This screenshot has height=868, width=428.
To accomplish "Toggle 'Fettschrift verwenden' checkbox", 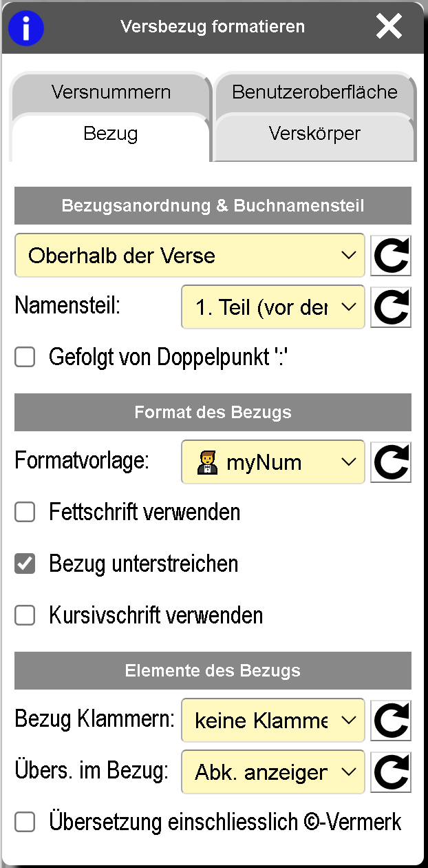I will pos(25,513).
